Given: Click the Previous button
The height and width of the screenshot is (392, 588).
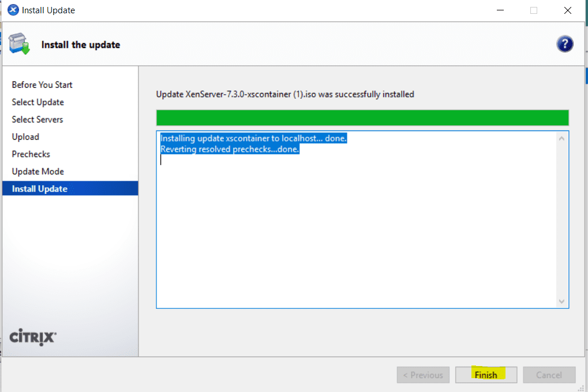Looking at the screenshot, I should (x=422, y=375).
